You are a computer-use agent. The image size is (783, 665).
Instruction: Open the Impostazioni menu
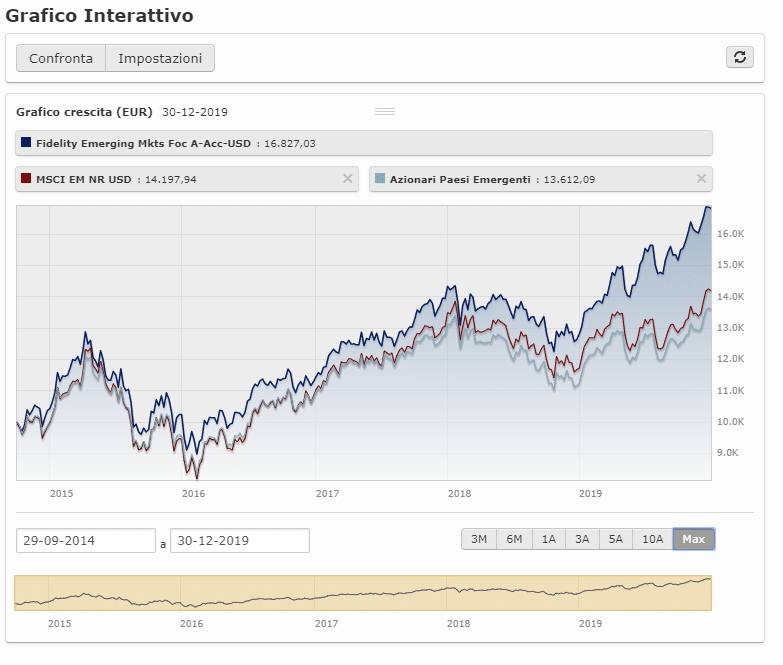[x=160, y=58]
